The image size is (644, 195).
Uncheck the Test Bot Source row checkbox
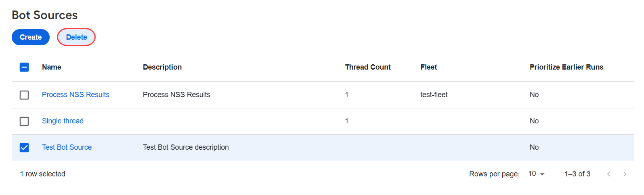click(24, 147)
